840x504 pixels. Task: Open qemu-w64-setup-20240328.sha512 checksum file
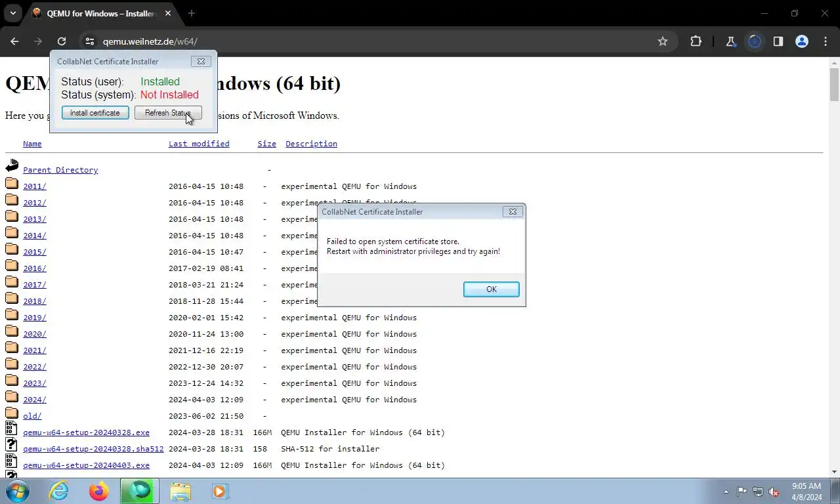(93, 449)
